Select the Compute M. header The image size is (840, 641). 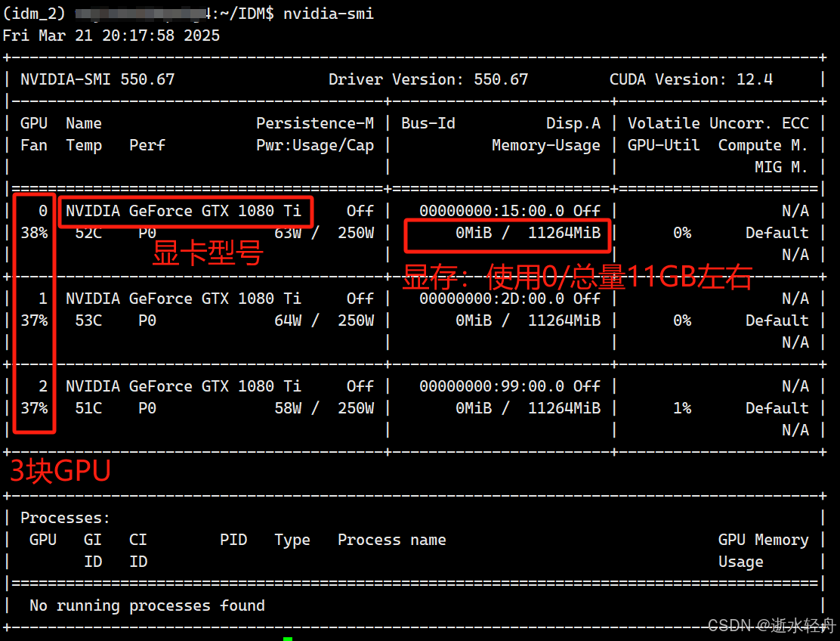(764, 145)
